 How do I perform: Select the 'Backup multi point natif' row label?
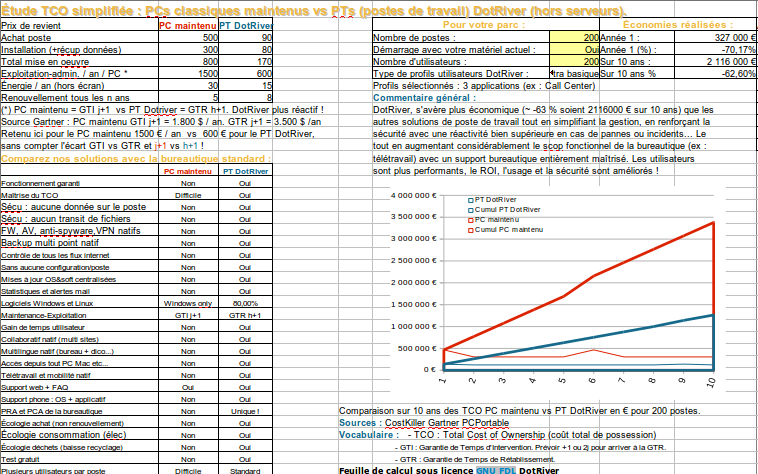[x=79, y=243]
